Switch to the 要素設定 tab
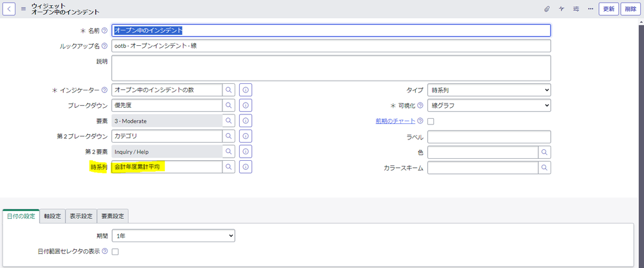644x268 pixels. click(113, 216)
